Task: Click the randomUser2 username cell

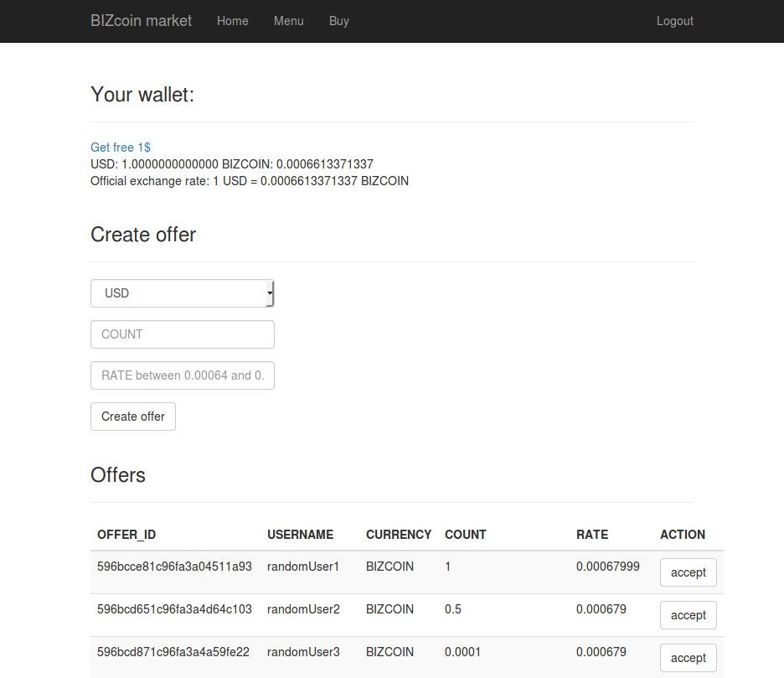Action: [303, 609]
